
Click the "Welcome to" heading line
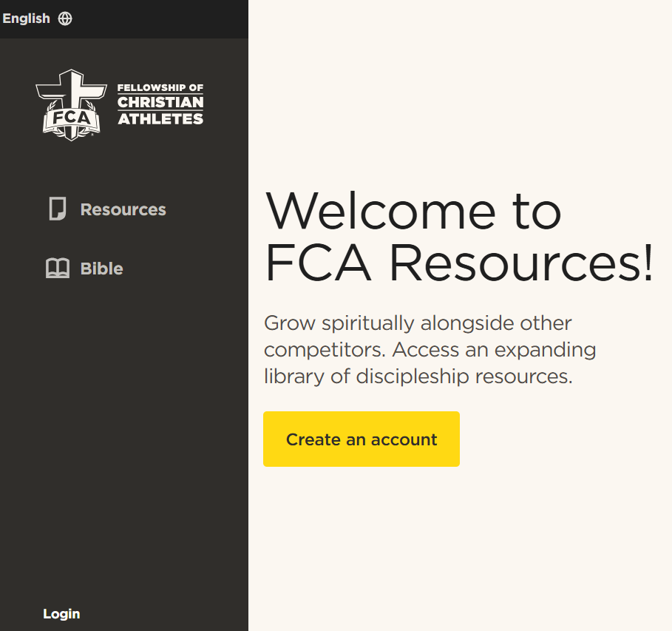413,212
